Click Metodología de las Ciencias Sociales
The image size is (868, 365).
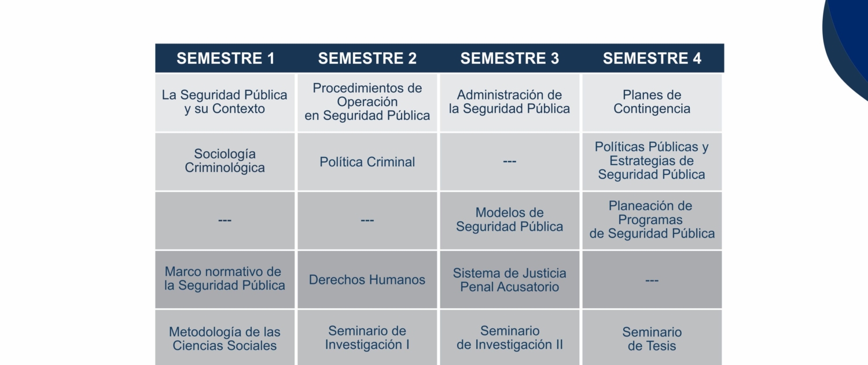225,338
